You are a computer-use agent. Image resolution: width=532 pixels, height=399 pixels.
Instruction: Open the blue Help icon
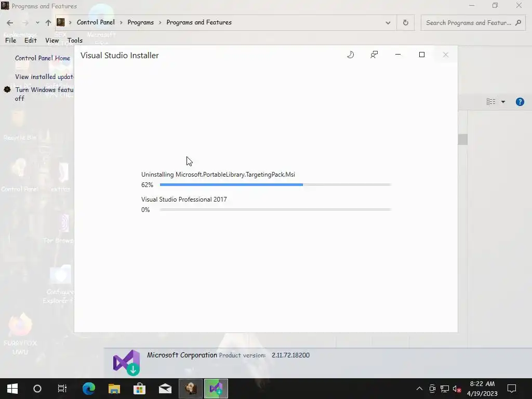520,102
